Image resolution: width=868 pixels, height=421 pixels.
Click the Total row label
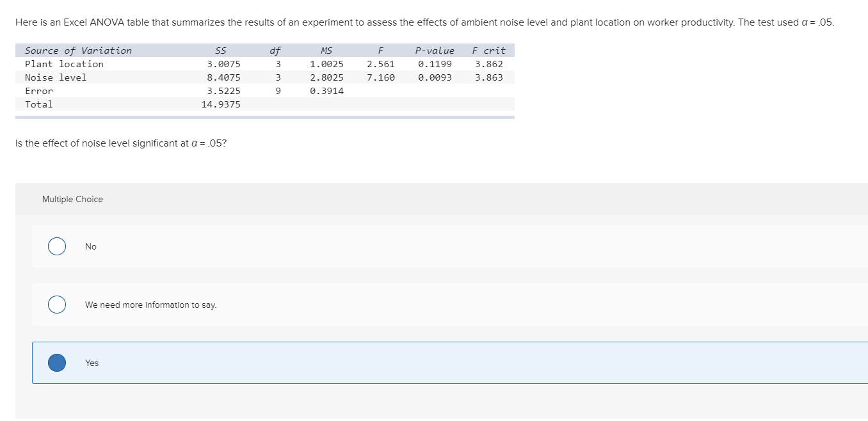pyautogui.click(x=38, y=104)
